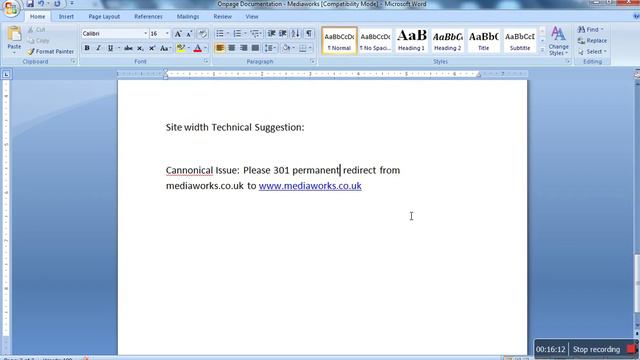Toggle Subscript formatting
Image resolution: width=640 pixels, height=360 pixels.
(x=140, y=48)
